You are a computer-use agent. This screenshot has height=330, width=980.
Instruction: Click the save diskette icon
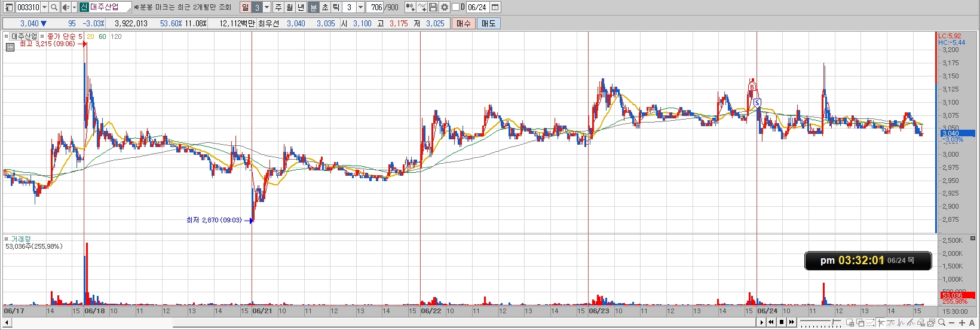coord(433,7)
